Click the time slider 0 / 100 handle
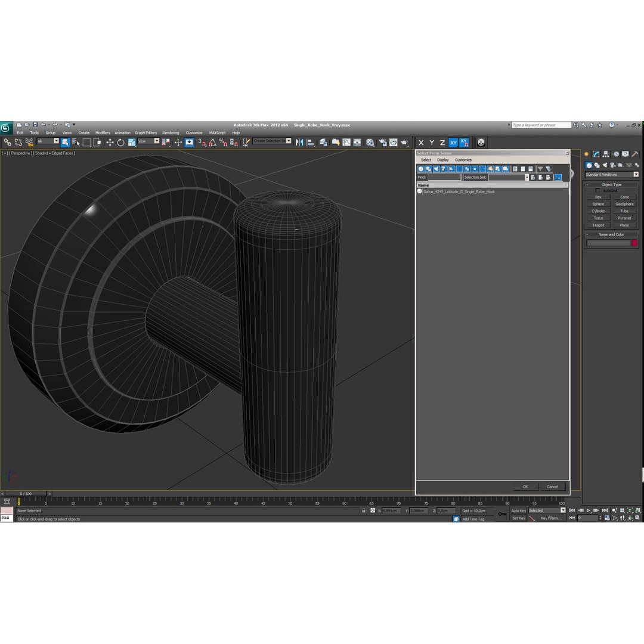Screen dimensions: 644x644 tap(26, 494)
